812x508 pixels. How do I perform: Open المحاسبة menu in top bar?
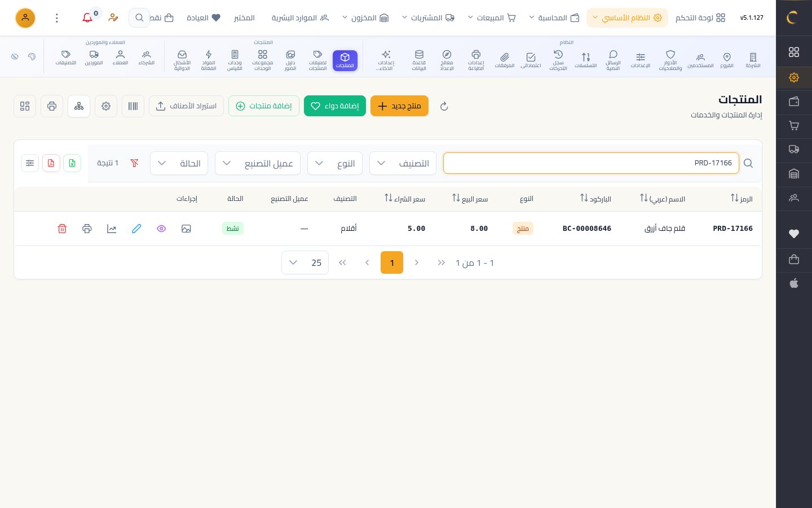tap(554, 18)
